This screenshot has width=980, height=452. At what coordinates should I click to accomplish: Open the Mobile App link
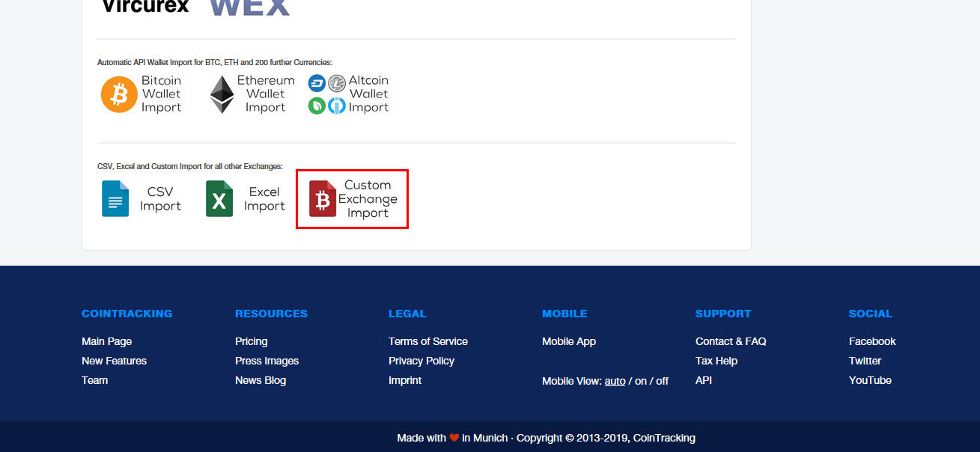click(569, 341)
